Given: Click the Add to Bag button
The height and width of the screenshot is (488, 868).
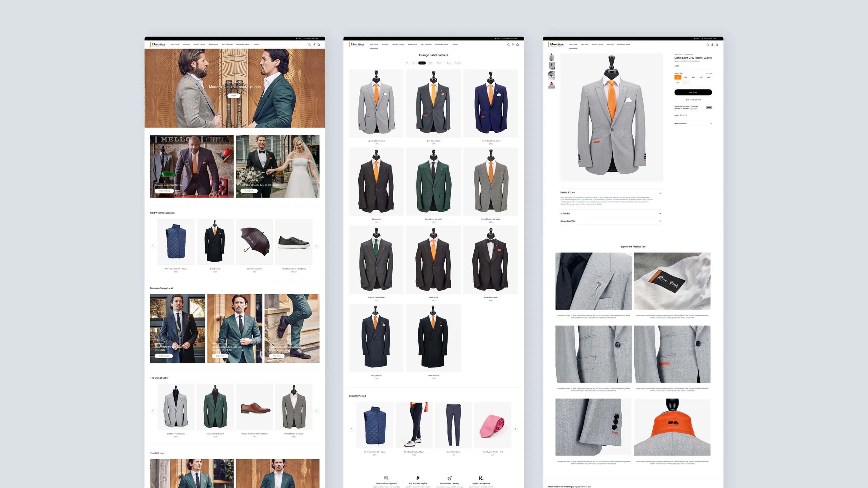Looking at the screenshot, I should pos(693,92).
